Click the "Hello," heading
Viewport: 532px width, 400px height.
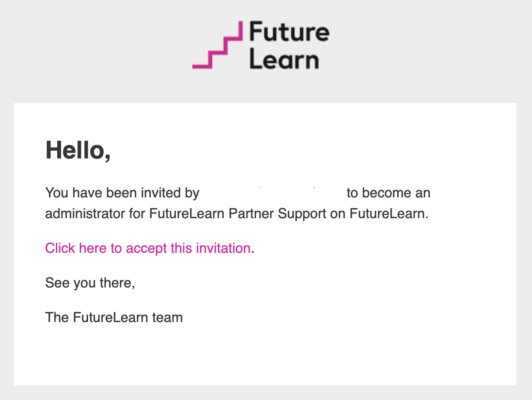pos(78,150)
